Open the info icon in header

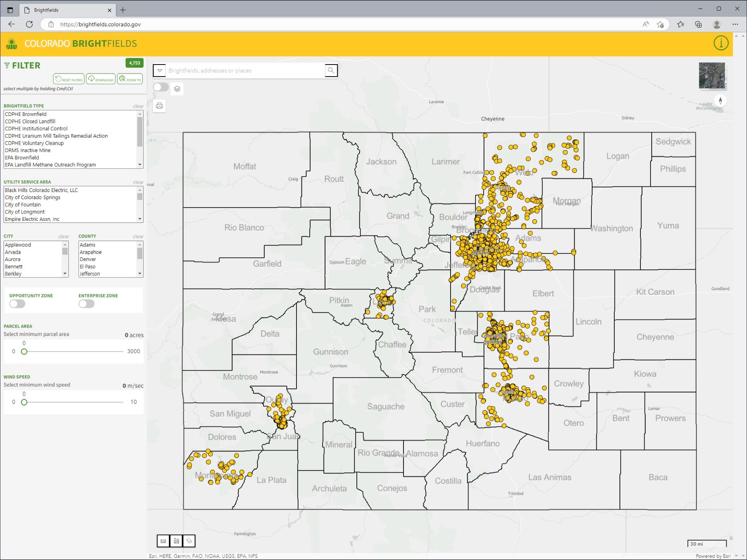tap(721, 43)
